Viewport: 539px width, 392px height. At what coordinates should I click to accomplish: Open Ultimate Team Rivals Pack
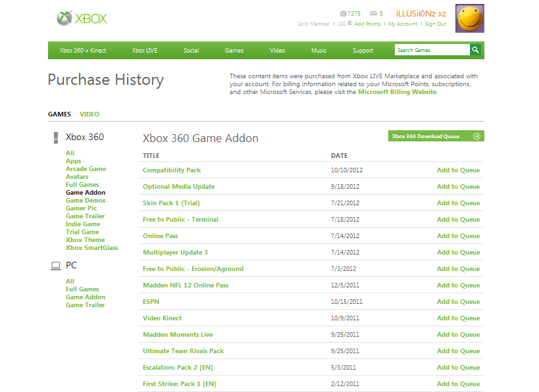click(x=183, y=351)
